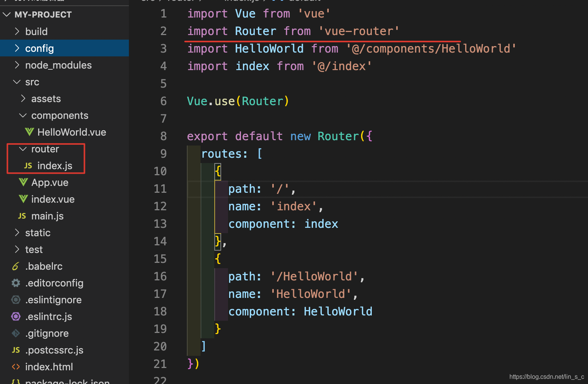Click the JS icon beside main.js

point(22,216)
